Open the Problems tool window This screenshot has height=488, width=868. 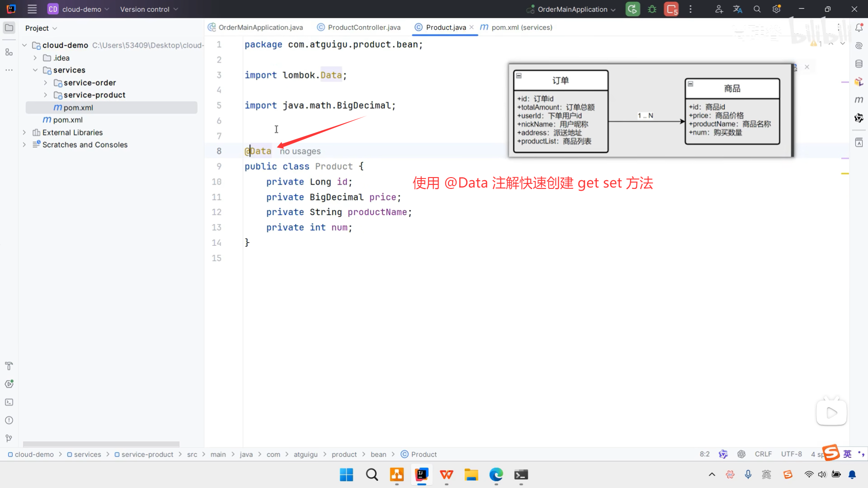click(x=9, y=420)
